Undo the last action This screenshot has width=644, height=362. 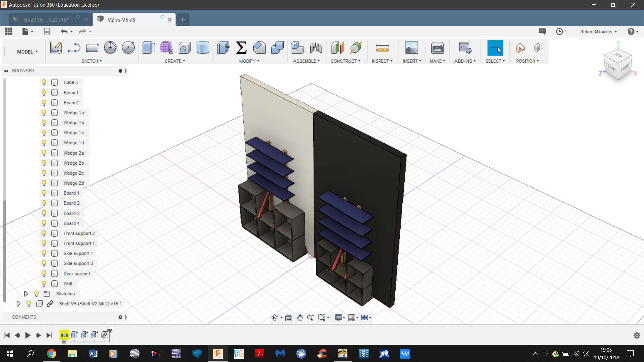pos(64,32)
